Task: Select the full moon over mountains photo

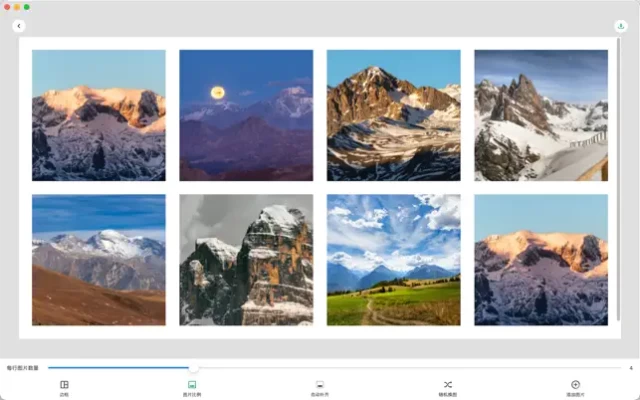Action: (246, 115)
